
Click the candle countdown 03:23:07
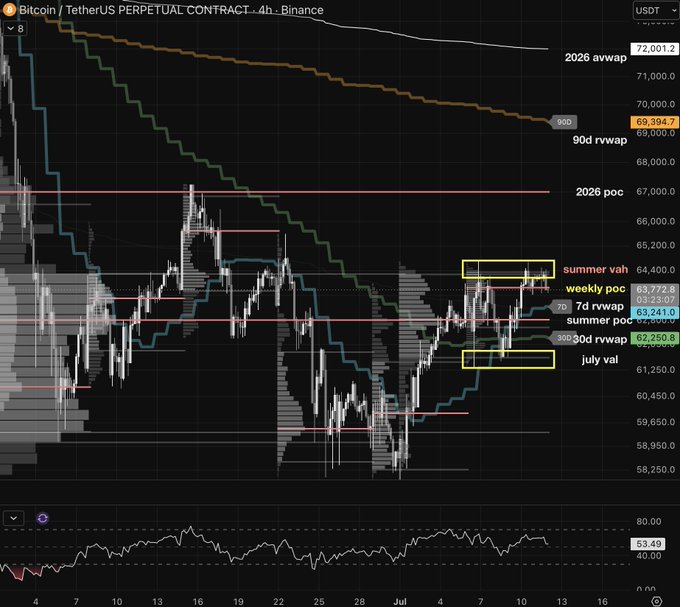(x=655, y=300)
